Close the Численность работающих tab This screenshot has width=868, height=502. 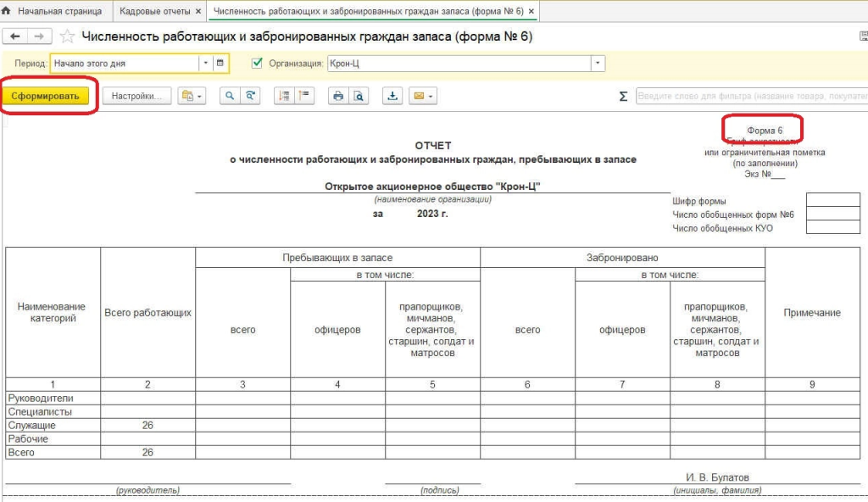pyautogui.click(x=531, y=11)
